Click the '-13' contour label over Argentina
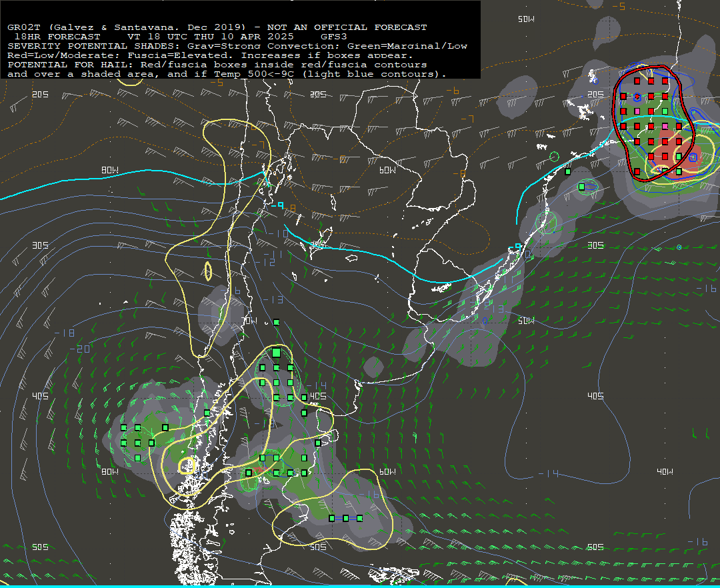This screenshot has width=720, height=588. coord(273,300)
